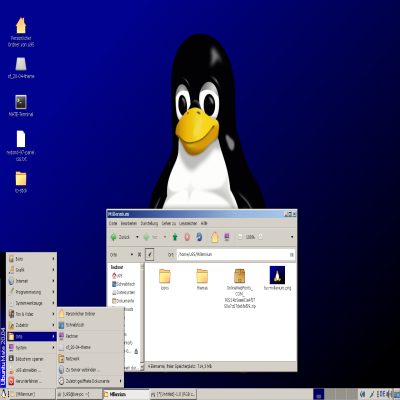400x400 pixels.
Task: Close the side pane with X button
Action: click(139, 255)
